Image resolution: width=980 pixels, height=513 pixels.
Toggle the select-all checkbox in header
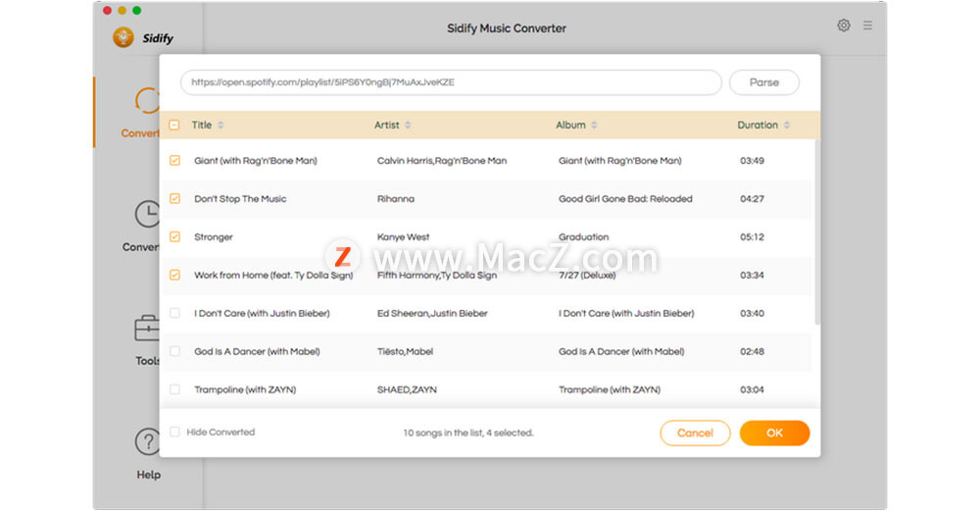click(174, 126)
